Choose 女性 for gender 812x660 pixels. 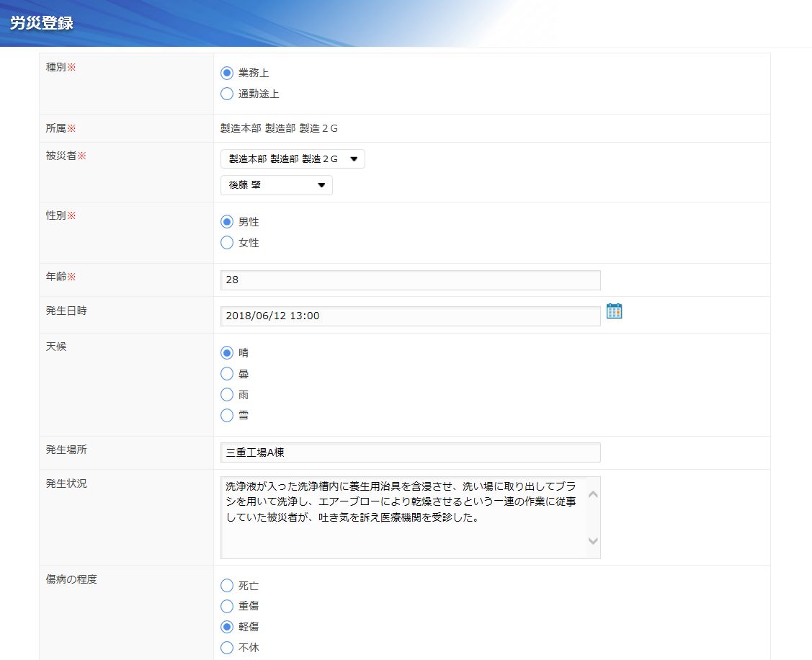click(x=227, y=243)
